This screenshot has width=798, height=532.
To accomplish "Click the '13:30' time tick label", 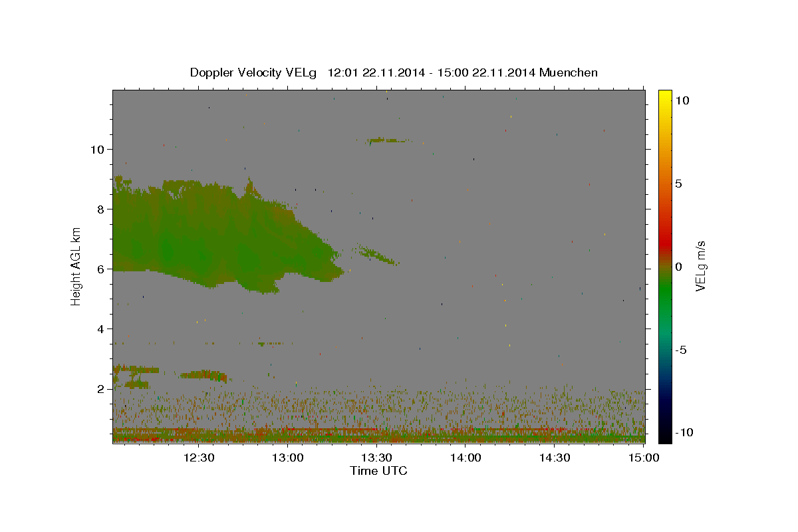I will 377,458.
